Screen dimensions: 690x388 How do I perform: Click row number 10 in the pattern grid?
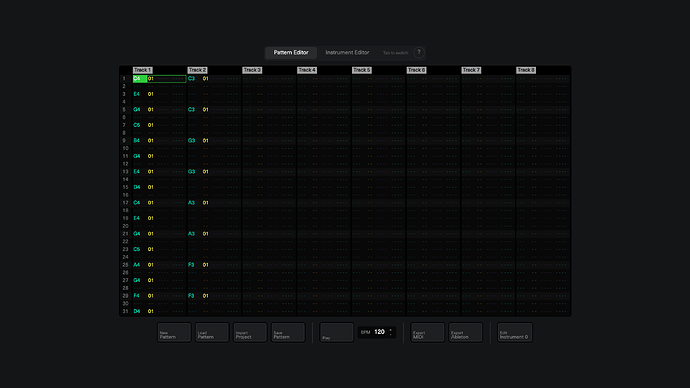(125, 149)
